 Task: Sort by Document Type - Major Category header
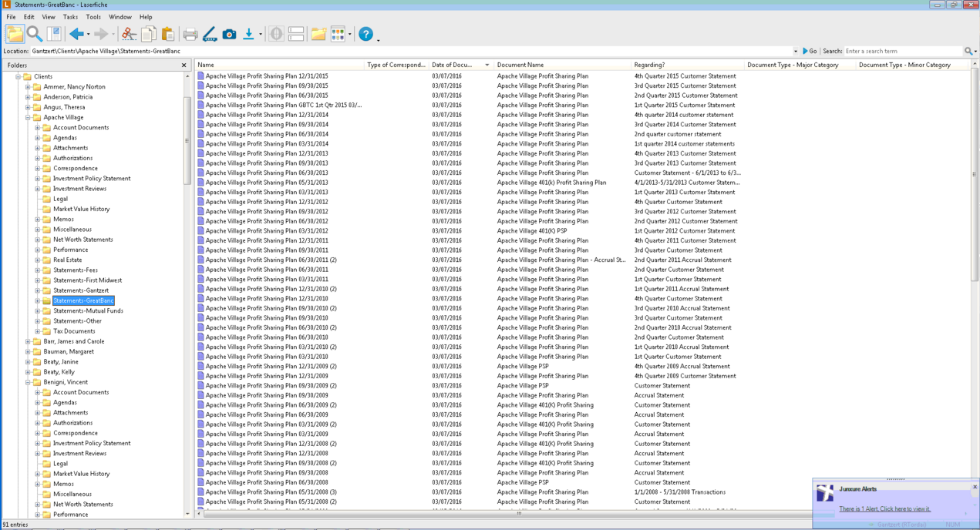[800, 65]
